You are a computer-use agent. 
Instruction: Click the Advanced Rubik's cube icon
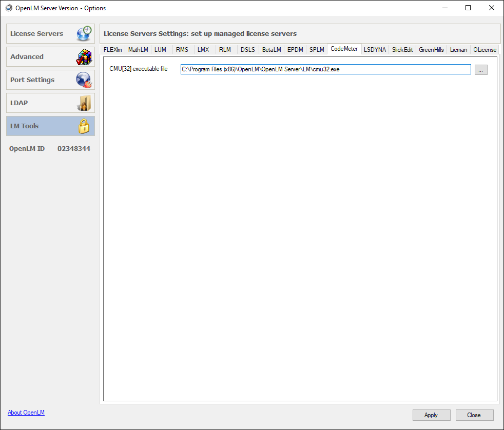(x=84, y=57)
